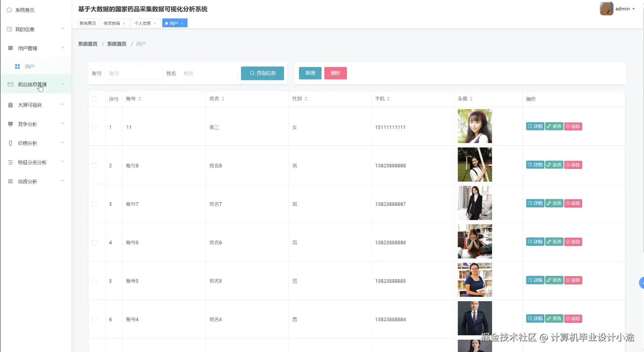
Task: Click the 账号 search input field
Action: pos(134,73)
